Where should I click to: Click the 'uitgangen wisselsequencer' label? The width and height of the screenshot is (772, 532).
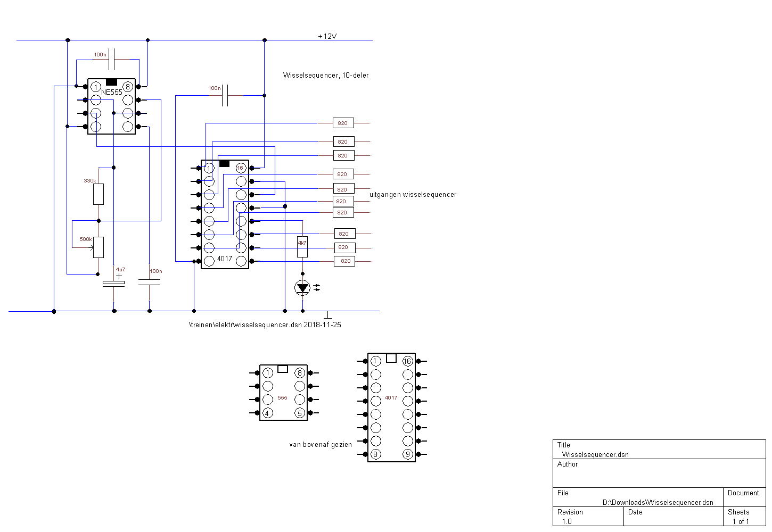coord(413,194)
